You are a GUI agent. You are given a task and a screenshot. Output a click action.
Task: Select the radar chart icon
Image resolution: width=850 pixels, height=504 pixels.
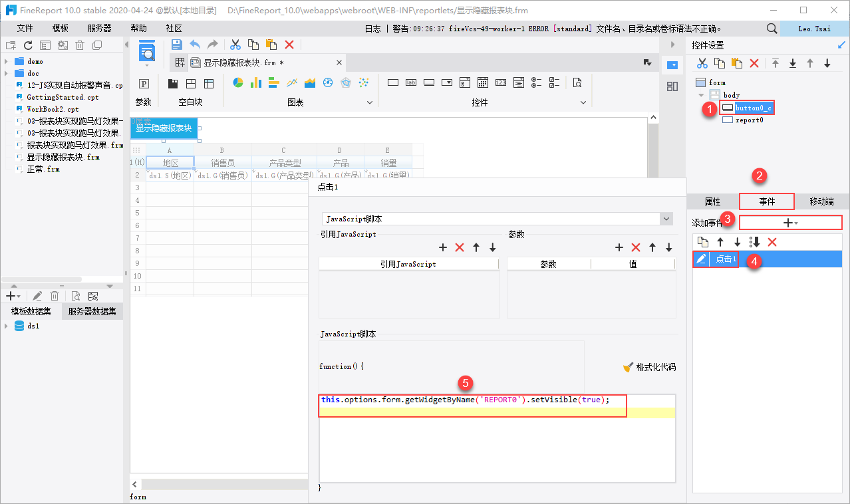pos(345,82)
